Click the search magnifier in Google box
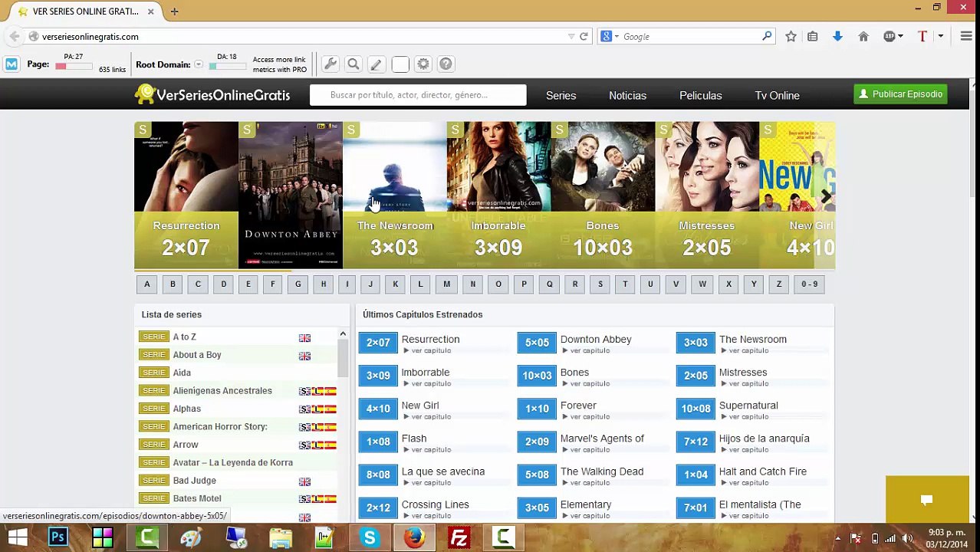980x552 pixels. (767, 36)
